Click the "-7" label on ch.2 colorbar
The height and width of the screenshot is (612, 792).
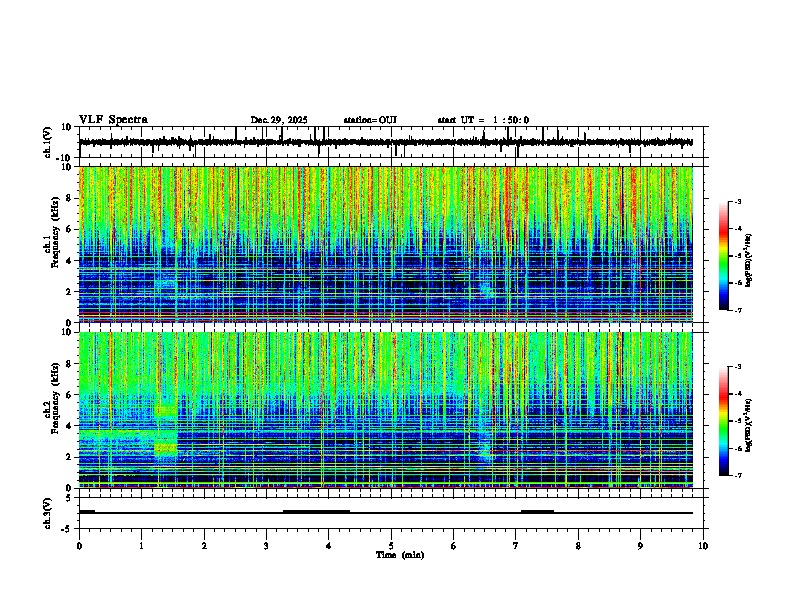point(737,475)
